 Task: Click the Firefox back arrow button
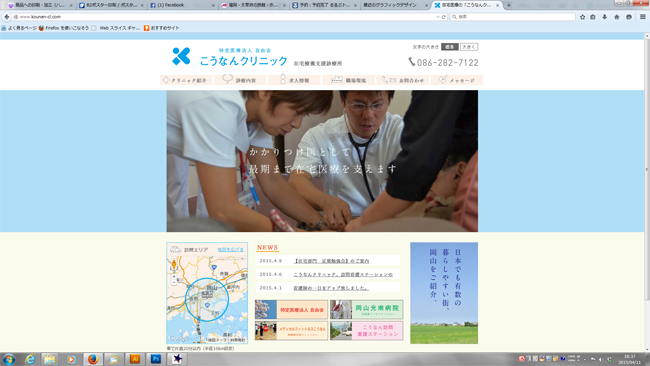pos(7,17)
